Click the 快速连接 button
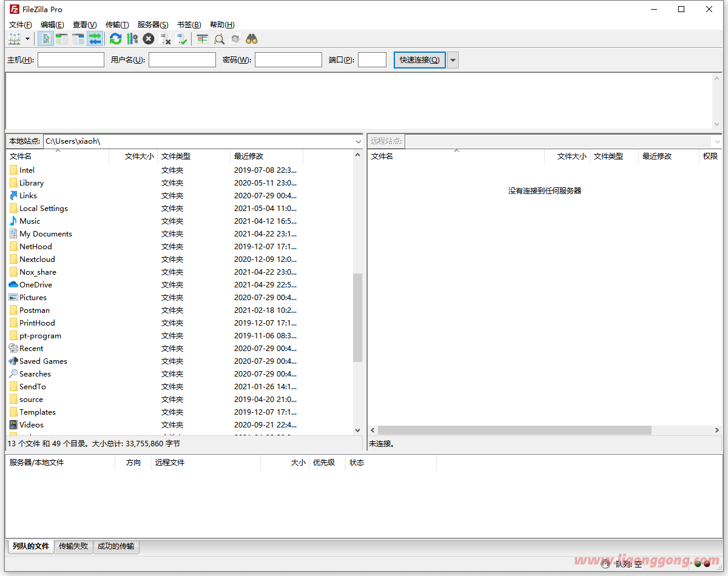This screenshot has width=728, height=576. pos(420,59)
